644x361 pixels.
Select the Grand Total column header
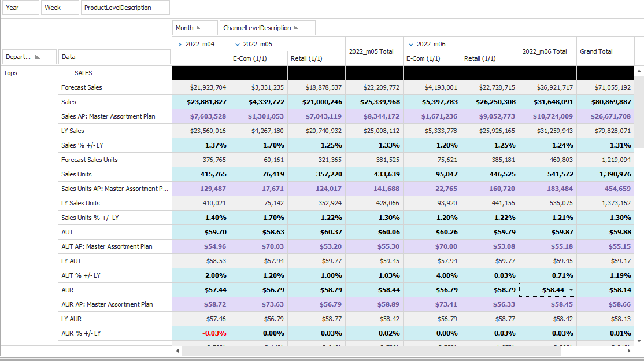coord(605,51)
